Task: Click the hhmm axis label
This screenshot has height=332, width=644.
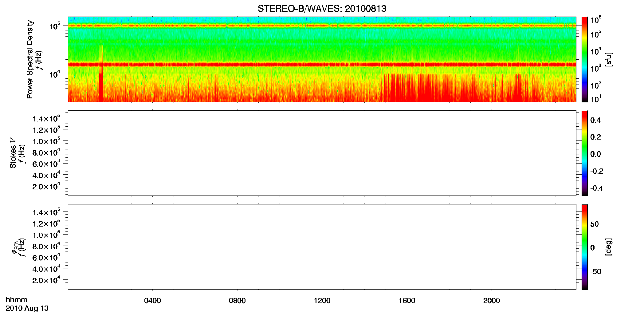Action: pyautogui.click(x=17, y=300)
